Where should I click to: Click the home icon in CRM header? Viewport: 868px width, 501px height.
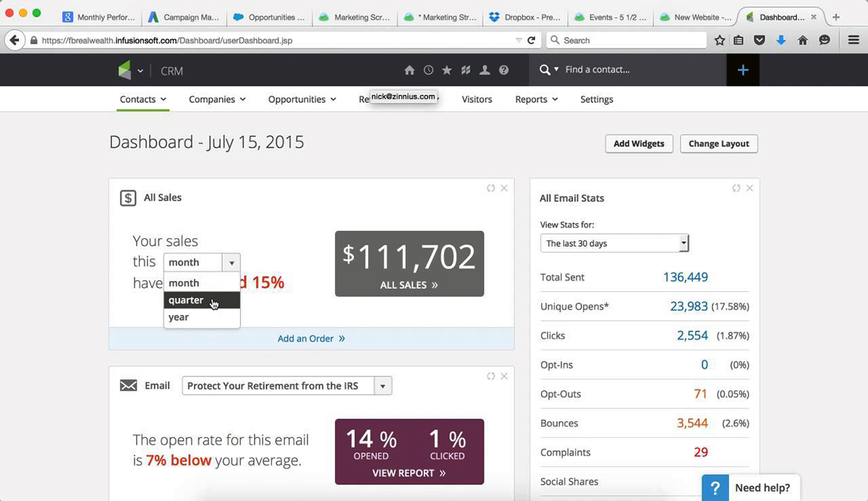(409, 70)
